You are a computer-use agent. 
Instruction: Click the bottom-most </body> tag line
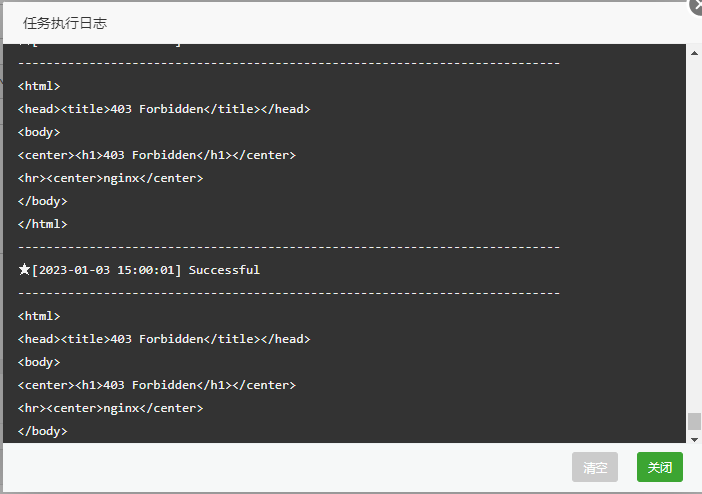(x=43, y=431)
